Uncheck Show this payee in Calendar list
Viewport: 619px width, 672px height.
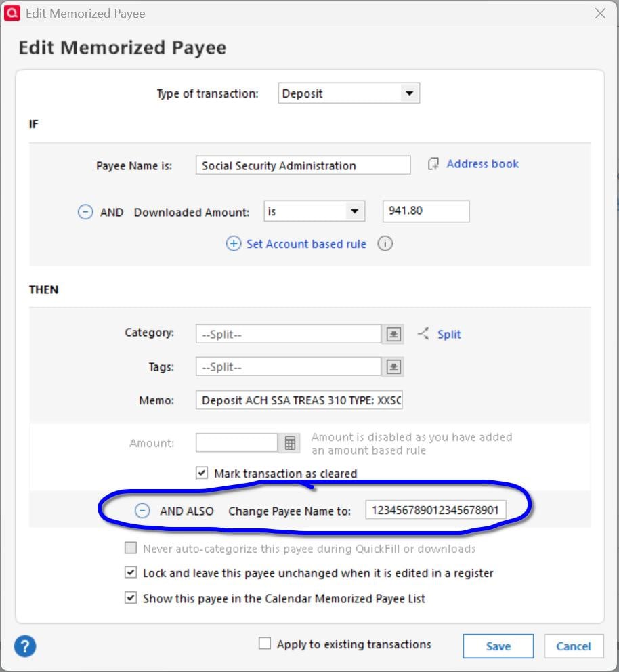(131, 598)
